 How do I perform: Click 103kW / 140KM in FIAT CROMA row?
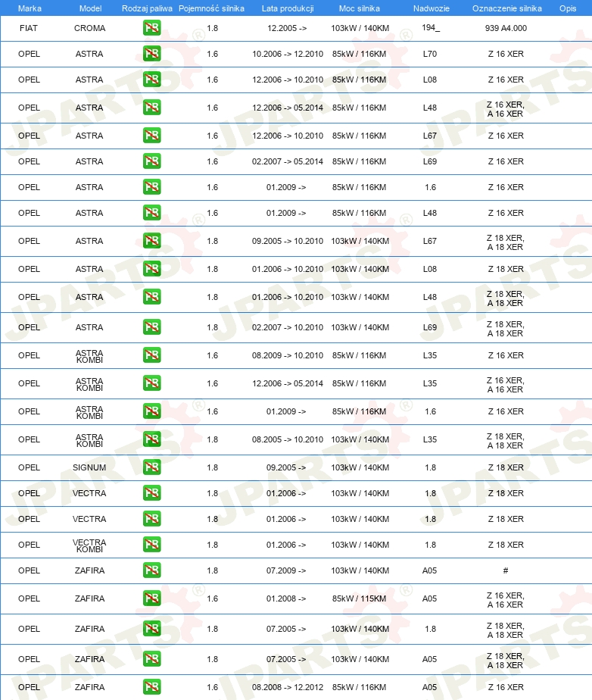pos(360,28)
